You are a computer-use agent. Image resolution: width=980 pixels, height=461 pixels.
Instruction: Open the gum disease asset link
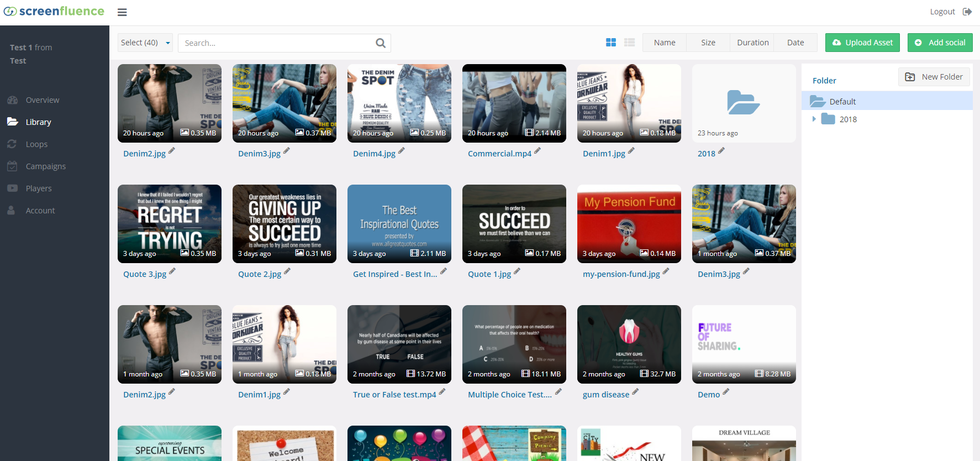tap(606, 395)
